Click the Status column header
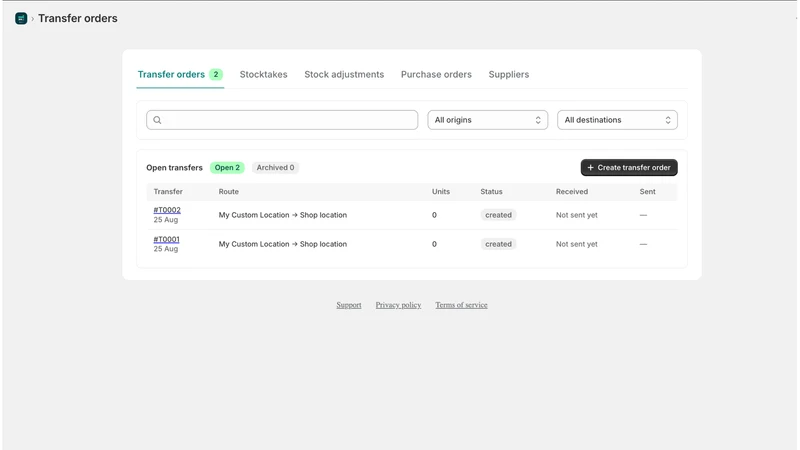800x450 pixels. click(491, 191)
